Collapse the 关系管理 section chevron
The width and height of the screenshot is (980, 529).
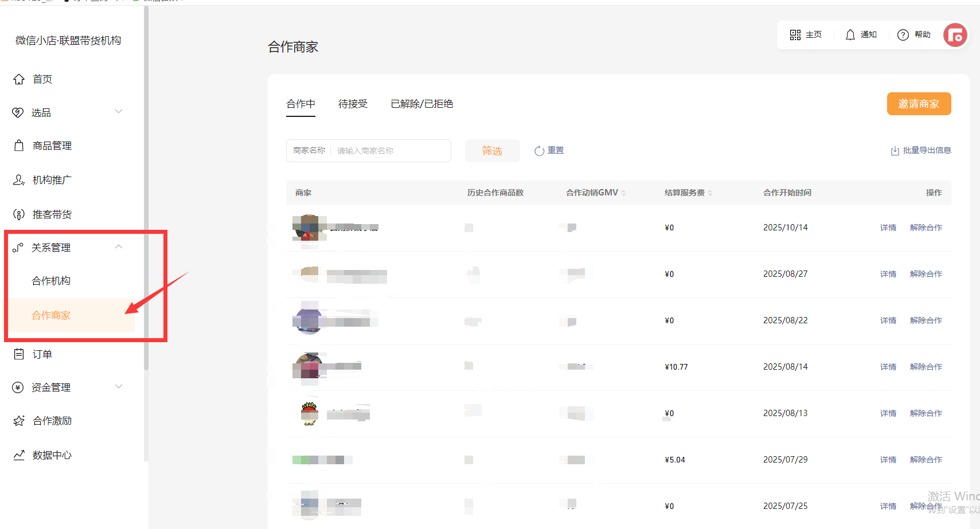[119, 247]
